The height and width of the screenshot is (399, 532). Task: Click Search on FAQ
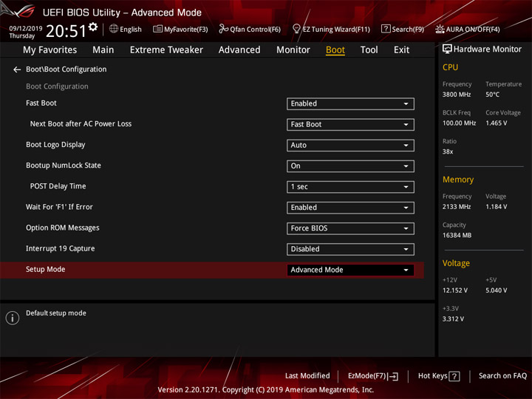coord(502,376)
